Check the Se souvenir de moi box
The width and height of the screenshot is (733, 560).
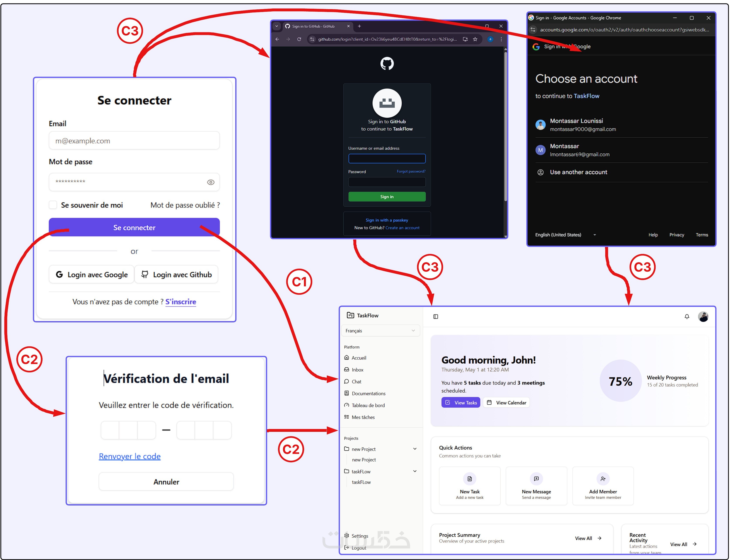coord(53,205)
